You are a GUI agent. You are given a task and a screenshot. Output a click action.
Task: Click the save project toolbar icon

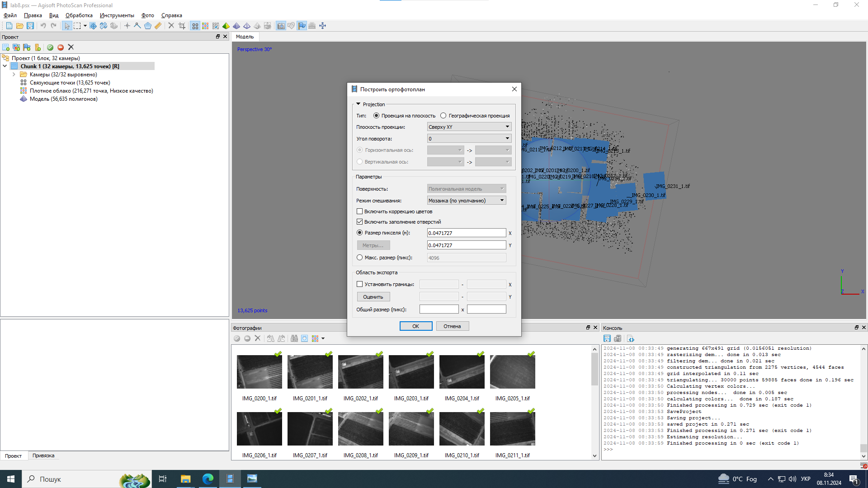[x=30, y=26]
